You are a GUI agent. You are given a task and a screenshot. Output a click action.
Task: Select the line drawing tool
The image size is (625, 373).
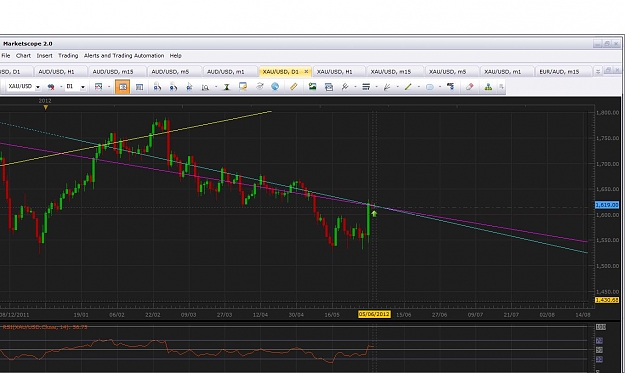coord(345,86)
